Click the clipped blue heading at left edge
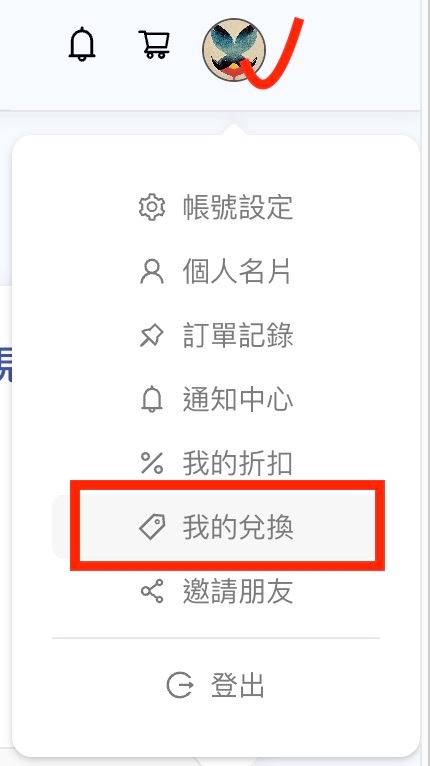 tap(5, 364)
